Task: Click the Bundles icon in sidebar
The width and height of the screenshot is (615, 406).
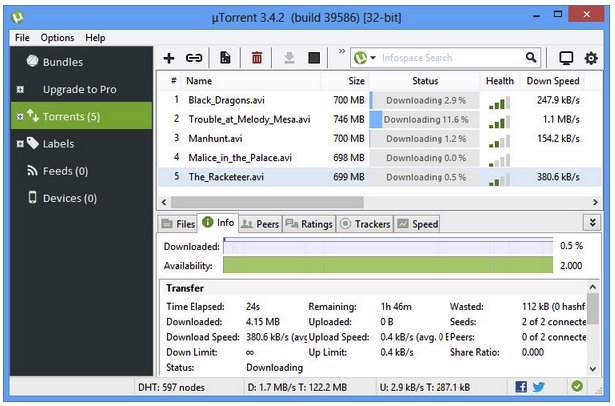Action: pos(33,61)
